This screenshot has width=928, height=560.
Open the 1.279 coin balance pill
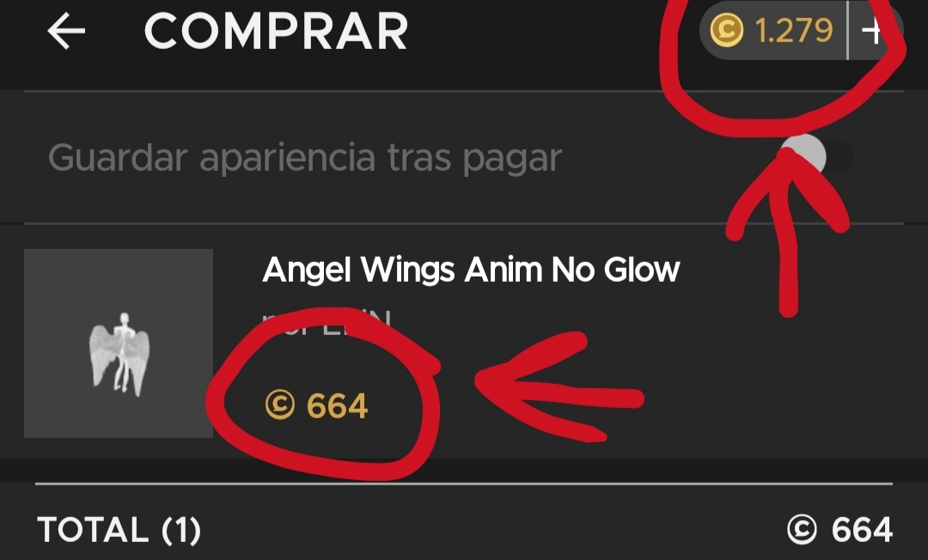[x=801, y=30]
